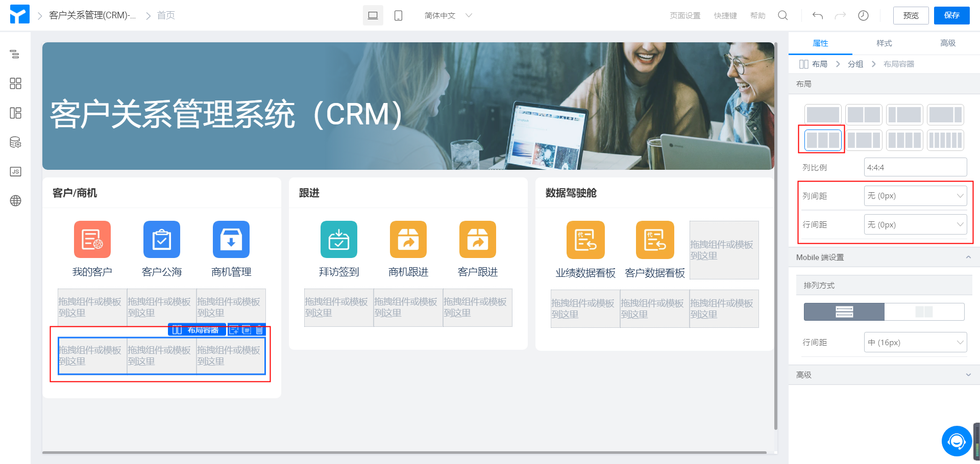
Task: Choose the six columns layout
Action: pos(945,140)
